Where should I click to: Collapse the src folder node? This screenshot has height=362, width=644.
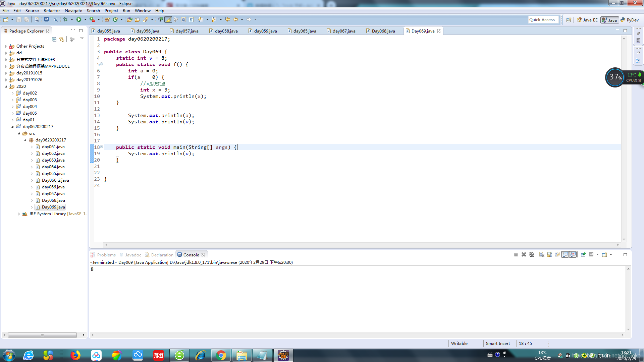19,133
